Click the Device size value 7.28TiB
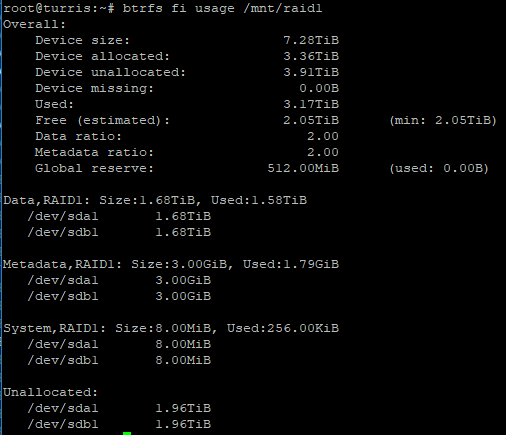Screen dimensions: 506x435 click(311, 40)
